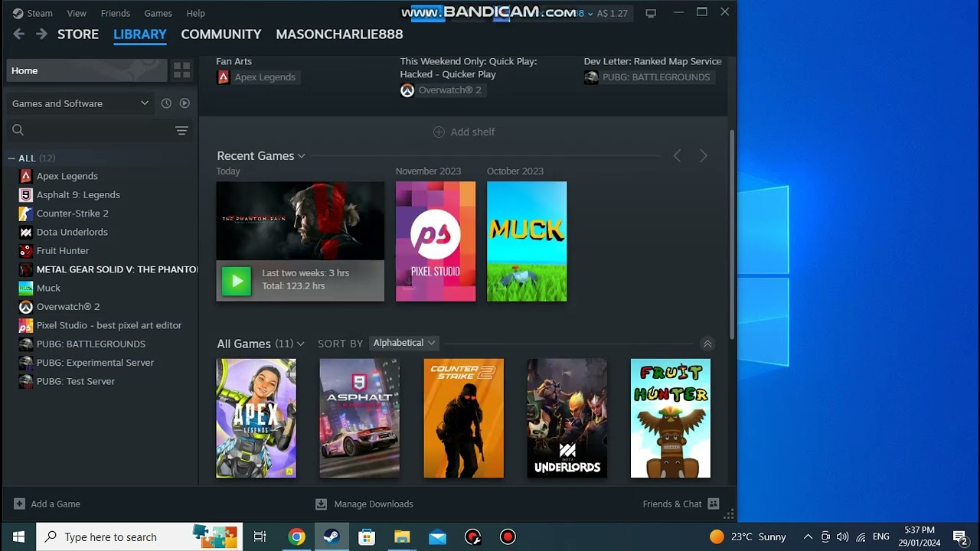Show next Recent Games with right chevron
The width and height of the screenshot is (980, 551).
(704, 156)
